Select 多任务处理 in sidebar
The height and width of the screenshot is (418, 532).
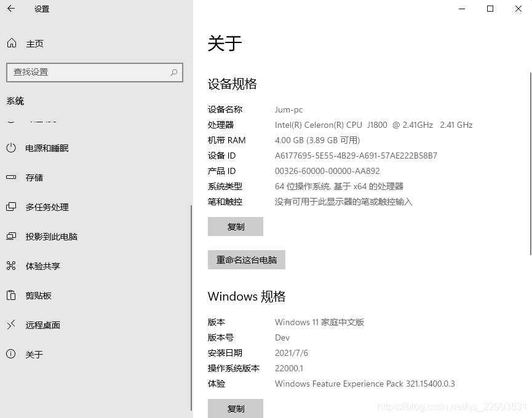coord(47,207)
